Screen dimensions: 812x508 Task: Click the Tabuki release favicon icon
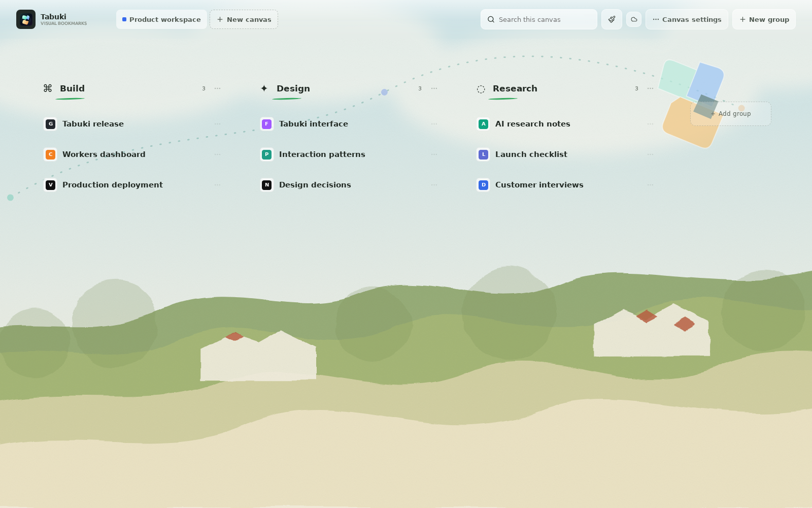[x=51, y=124]
